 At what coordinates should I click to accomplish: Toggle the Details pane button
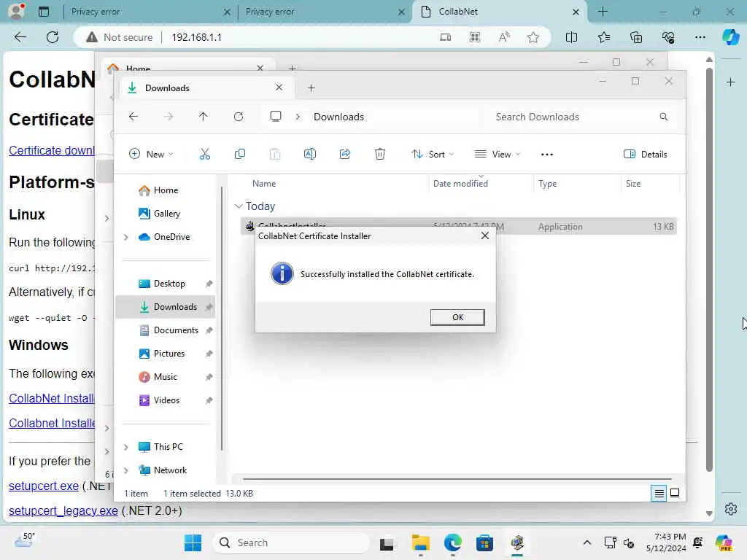click(645, 155)
